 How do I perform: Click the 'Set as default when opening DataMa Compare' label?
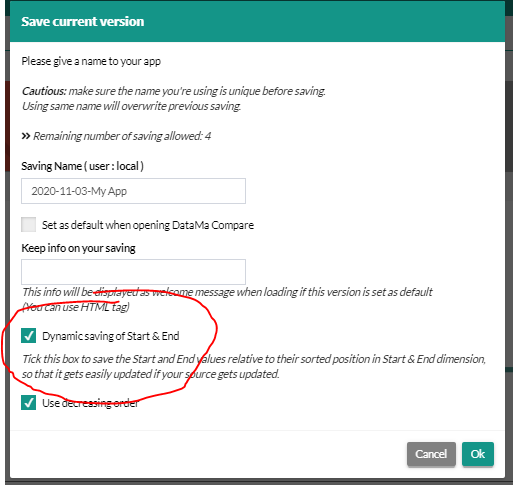pyautogui.click(x=148, y=225)
